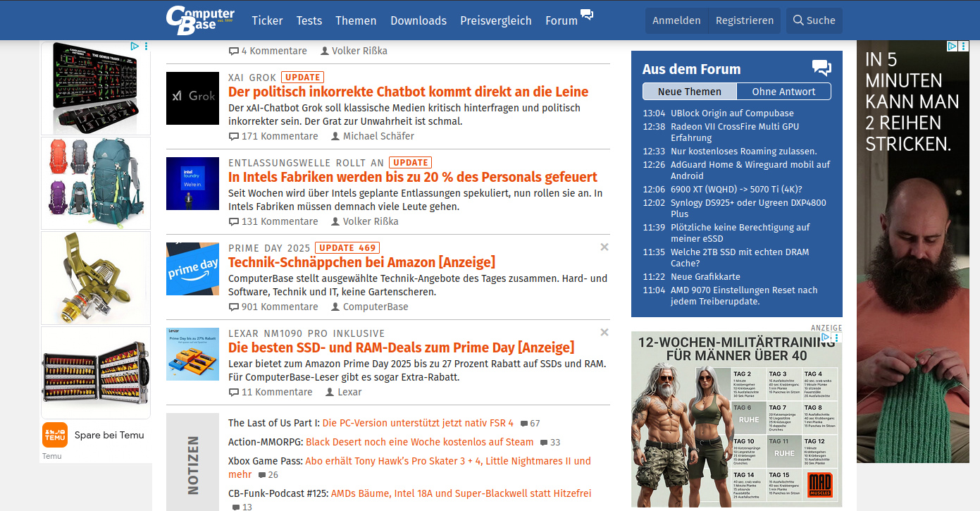Open forum thread 6900 XT to 5070 Ti
This screenshot has width=980, height=511.
click(x=736, y=190)
